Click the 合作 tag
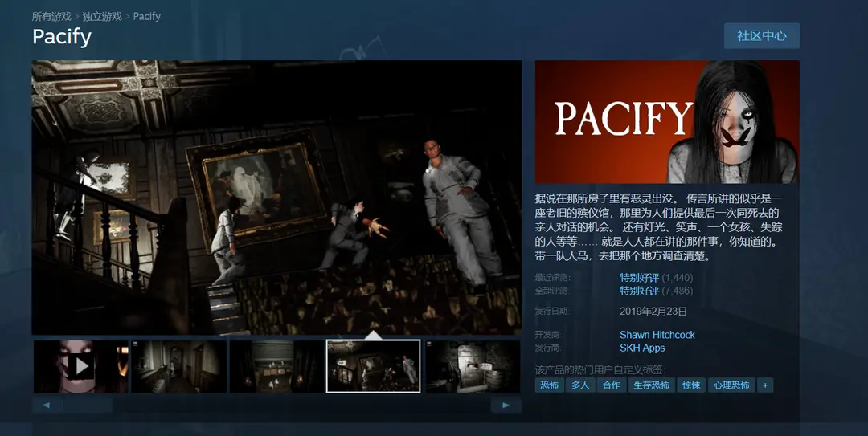The width and height of the screenshot is (868, 436). tap(611, 385)
